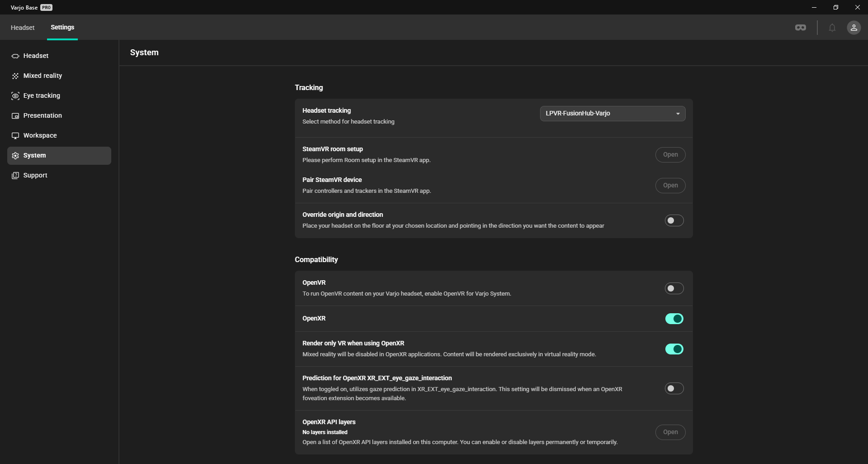Click the System page title
868x464 pixels.
click(x=144, y=53)
